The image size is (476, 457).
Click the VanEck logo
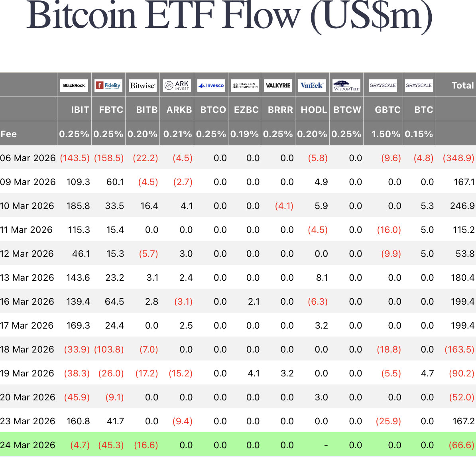(312, 85)
